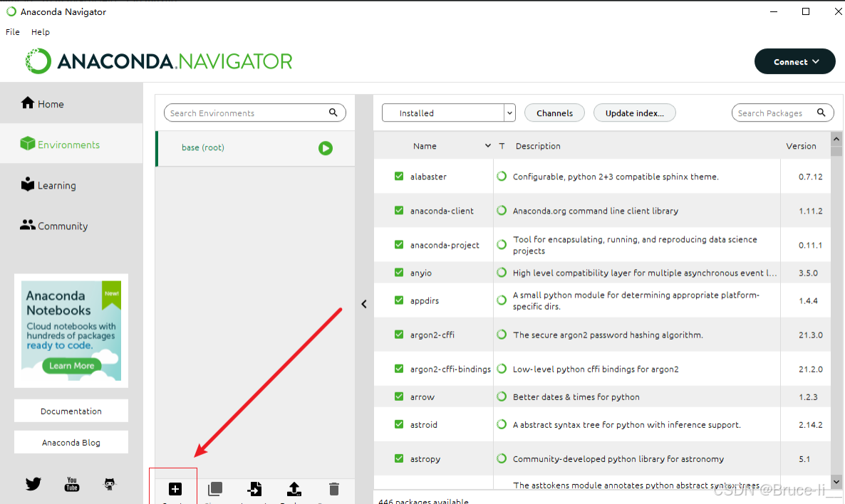Viewport: 845px width, 504px height.
Task: Click the astropy package type icon
Action: (x=502, y=458)
